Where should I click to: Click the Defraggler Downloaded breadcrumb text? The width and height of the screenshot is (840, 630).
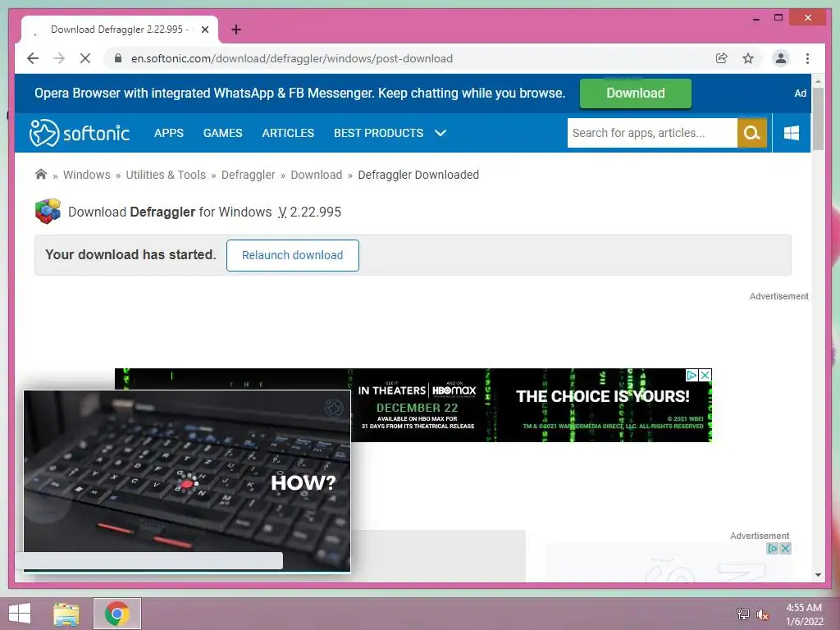418,175
